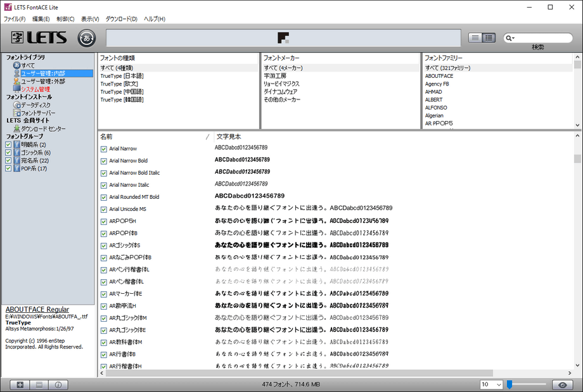Select Algerian font family
The image size is (583, 392).
[434, 115]
